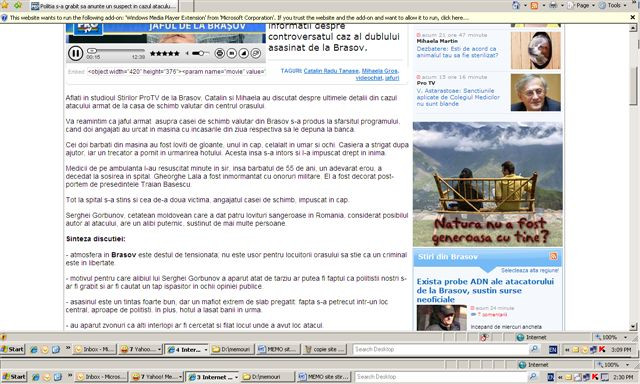Adjust the video volume slider
Viewport: 640px width, 384px height.
[x=200, y=53]
